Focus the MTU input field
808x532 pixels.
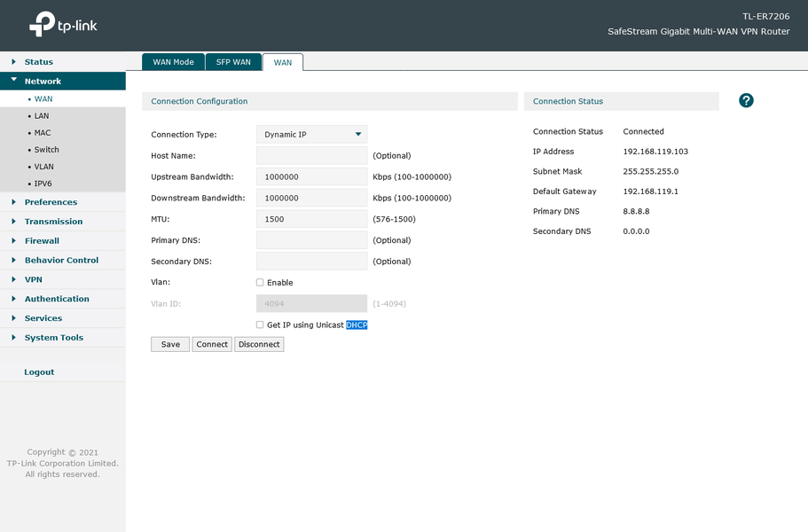(312, 219)
